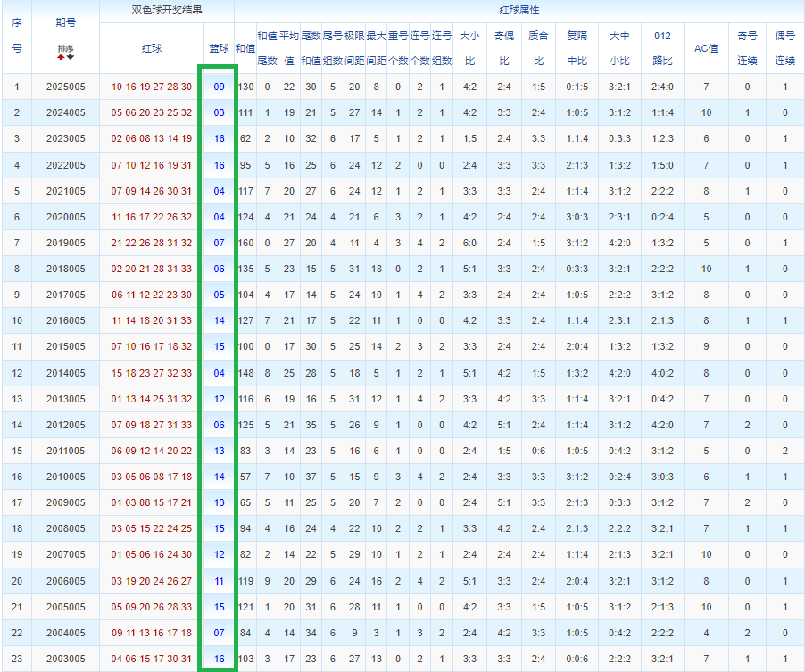Select red balls 21 22 26 28 31 32
Image resolution: width=805 pixels, height=672 pixels.
click(x=152, y=243)
